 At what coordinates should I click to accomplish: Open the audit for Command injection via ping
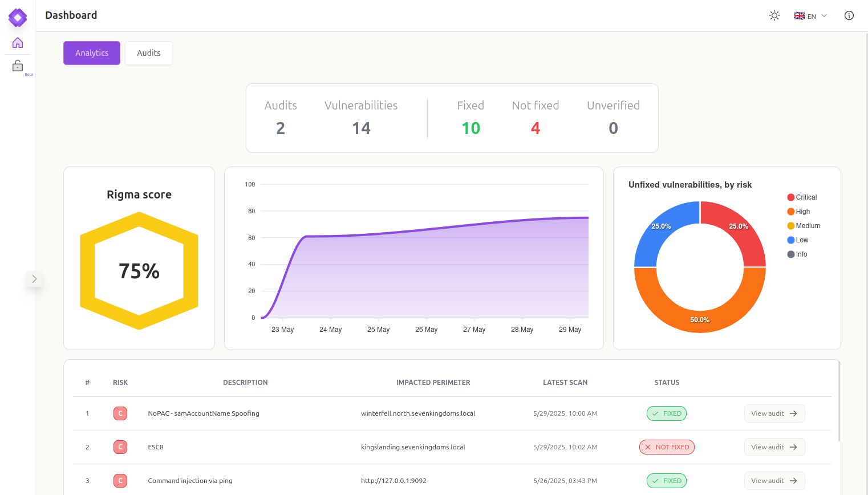(774, 481)
